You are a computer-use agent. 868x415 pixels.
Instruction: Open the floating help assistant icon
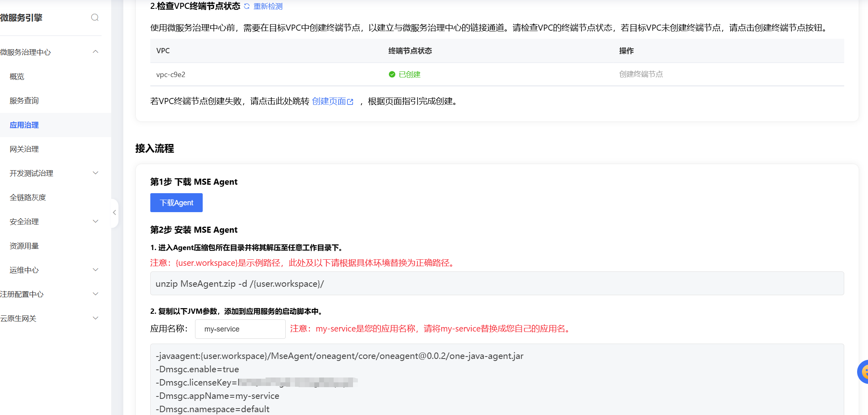[863, 371]
